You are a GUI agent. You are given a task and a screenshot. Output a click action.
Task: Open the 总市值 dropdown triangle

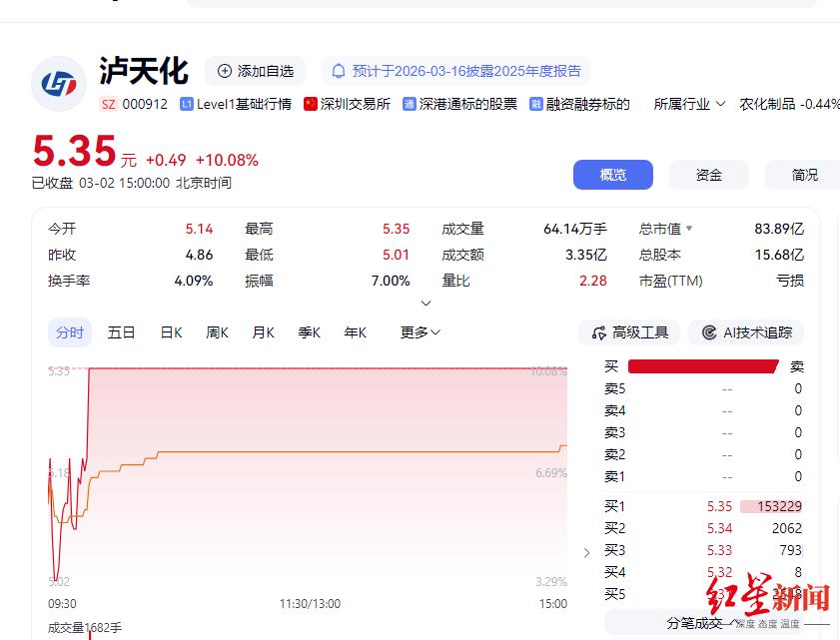689,229
